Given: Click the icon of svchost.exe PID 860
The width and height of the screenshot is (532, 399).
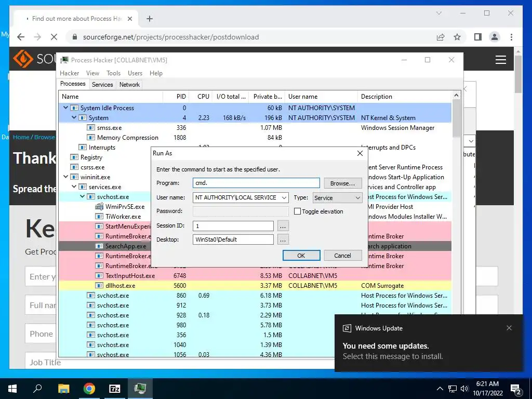Looking at the screenshot, I should pyautogui.click(x=90, y=295).
